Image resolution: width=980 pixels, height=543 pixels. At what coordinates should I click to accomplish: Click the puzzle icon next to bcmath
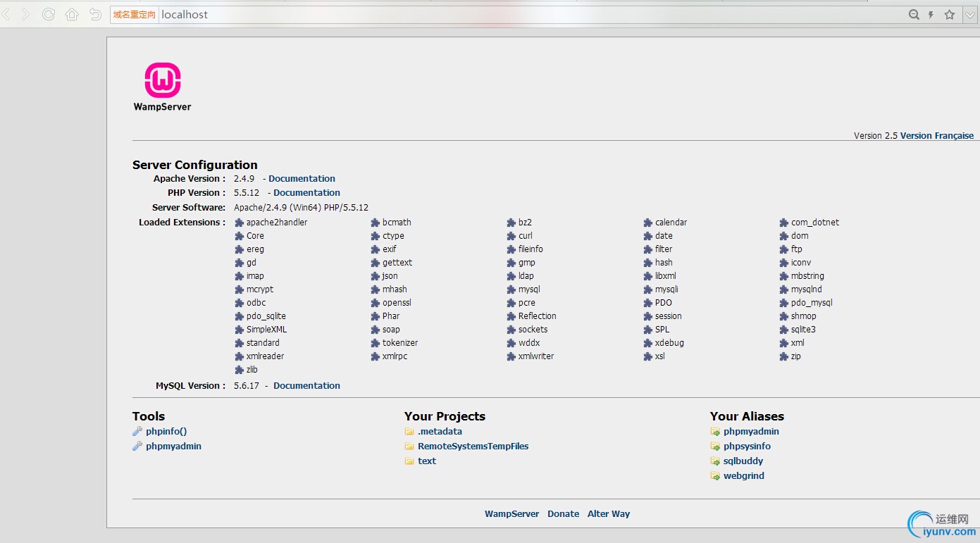(376, 223)
